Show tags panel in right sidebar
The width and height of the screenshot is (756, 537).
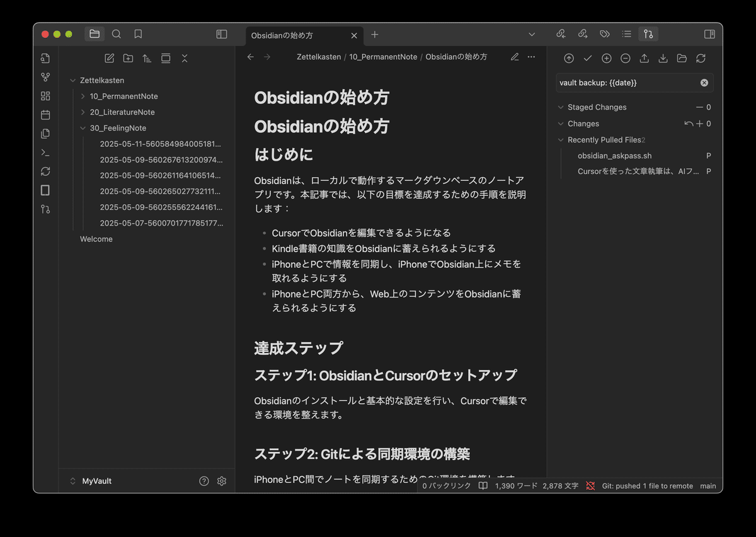point(605,34)
